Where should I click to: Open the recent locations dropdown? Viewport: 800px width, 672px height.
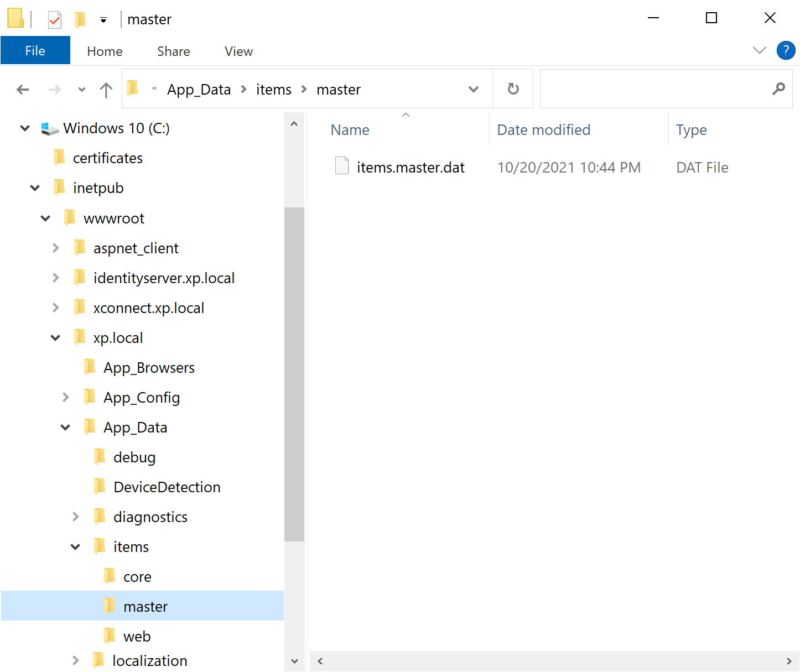tap(82, 90)
